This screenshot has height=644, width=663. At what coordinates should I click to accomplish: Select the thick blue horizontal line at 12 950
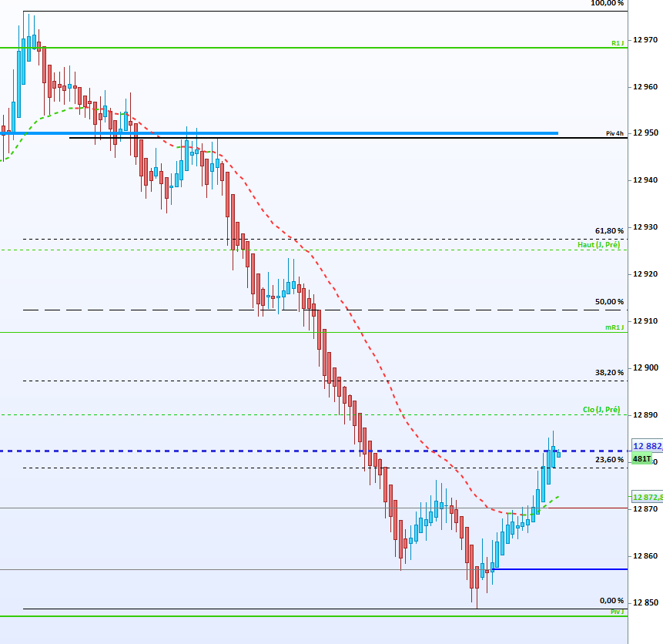pos(279,133)
